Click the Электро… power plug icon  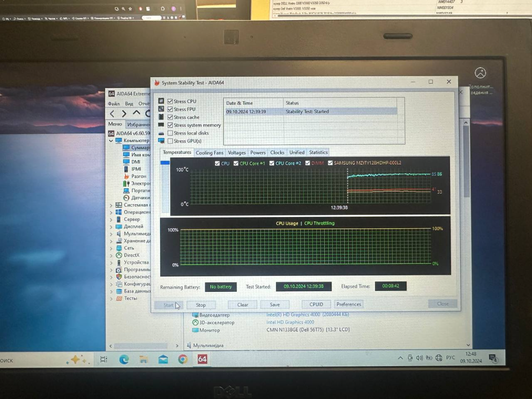point(126,183)
